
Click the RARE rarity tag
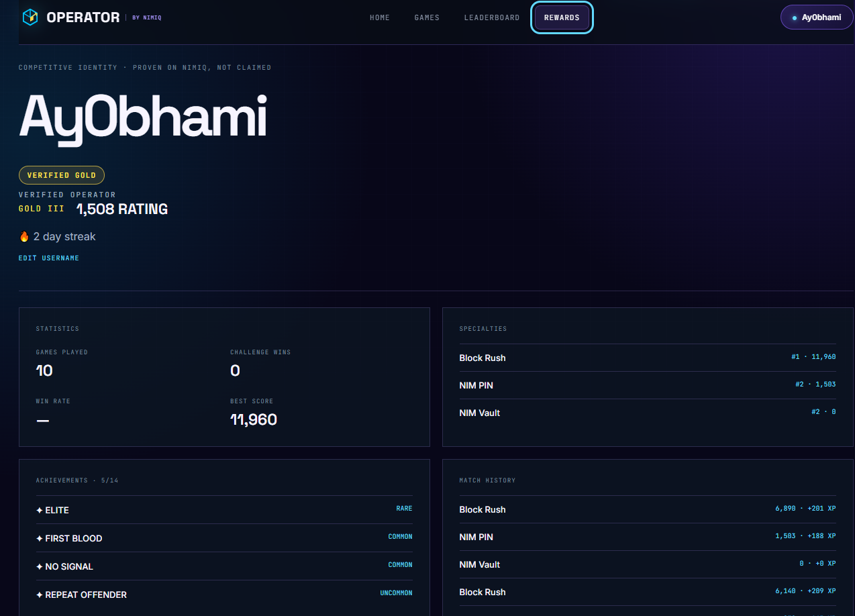point(404,509)
